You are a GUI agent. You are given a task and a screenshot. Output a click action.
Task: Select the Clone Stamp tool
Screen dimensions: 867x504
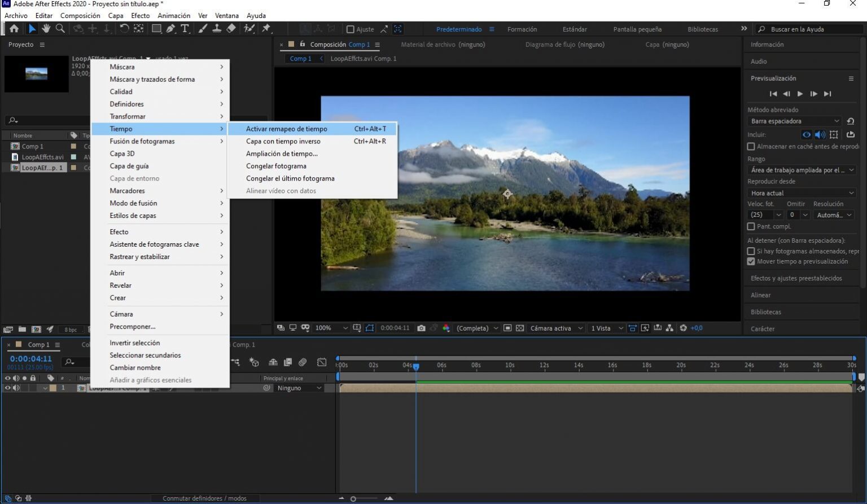pos(217,28)
